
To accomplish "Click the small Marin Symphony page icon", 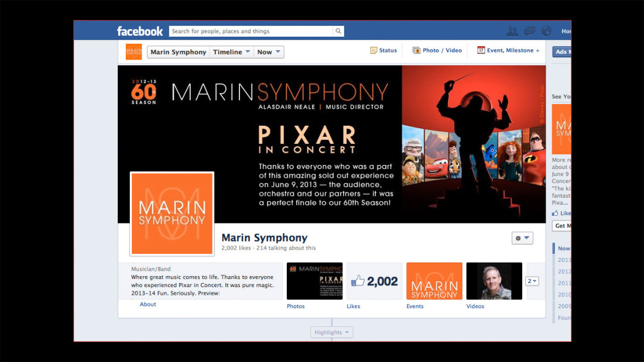I will pos(134,51).
